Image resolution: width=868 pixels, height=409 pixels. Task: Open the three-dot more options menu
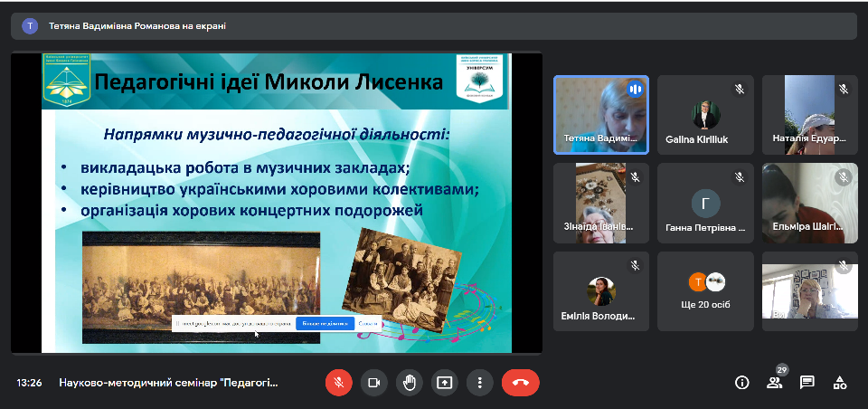(480, 383)
